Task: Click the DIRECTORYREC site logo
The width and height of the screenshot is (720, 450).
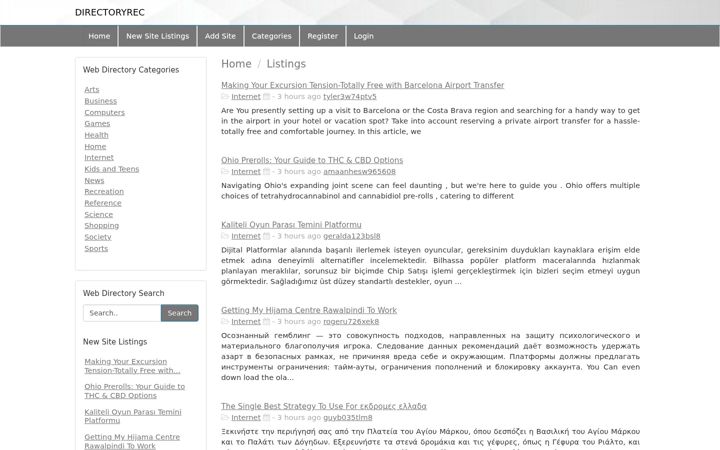Action: pos(110,12)
